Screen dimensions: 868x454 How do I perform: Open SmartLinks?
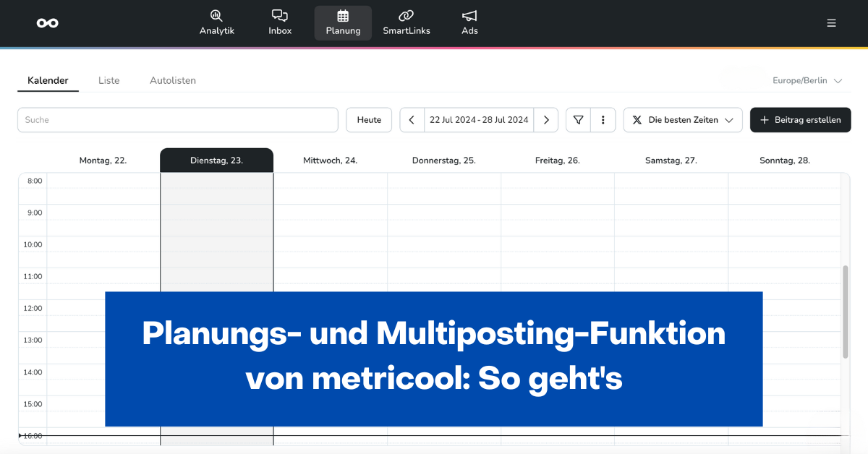pyautogui.click(x=407, y=22)
